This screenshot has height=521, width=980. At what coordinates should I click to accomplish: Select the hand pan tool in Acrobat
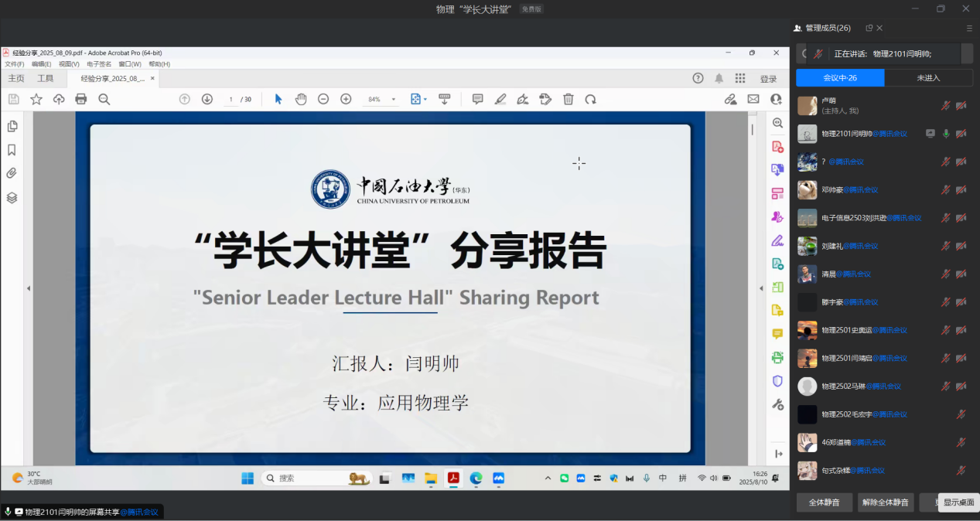click(301, 99)
